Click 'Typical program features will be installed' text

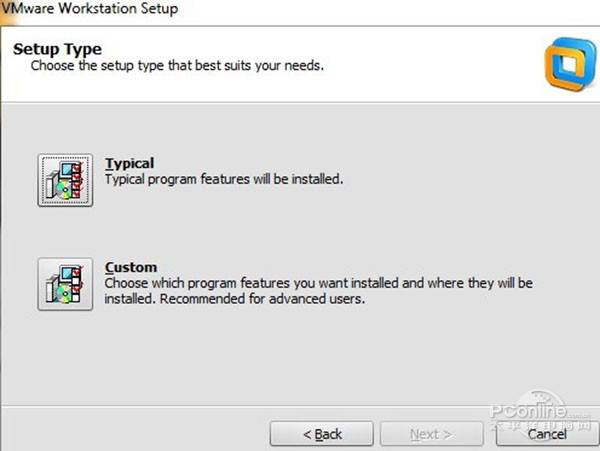224,179
